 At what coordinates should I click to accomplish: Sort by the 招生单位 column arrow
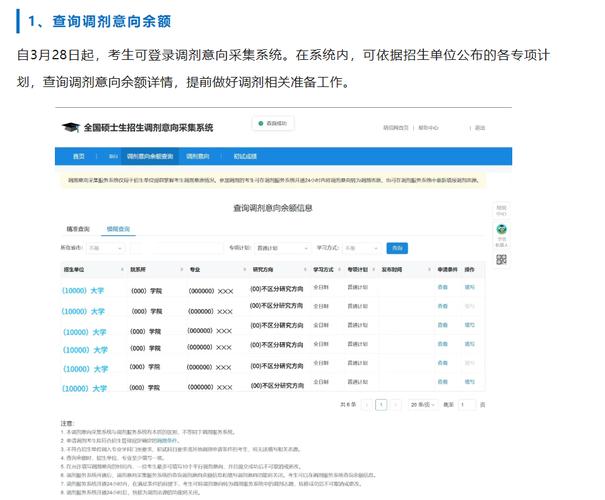[x=122, y=269]
